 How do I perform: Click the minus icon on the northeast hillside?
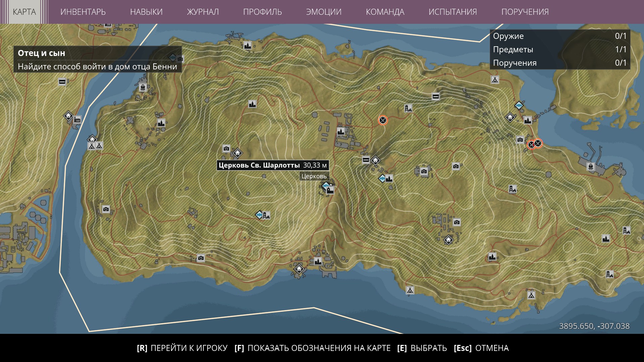coord(436,97)
